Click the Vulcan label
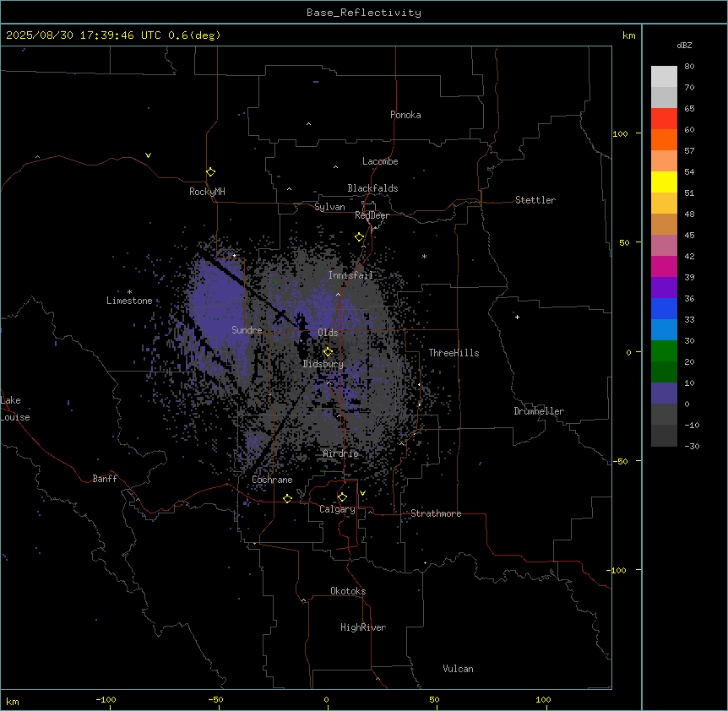The width and height of the screenshot is (728, 711). (459, 669)
